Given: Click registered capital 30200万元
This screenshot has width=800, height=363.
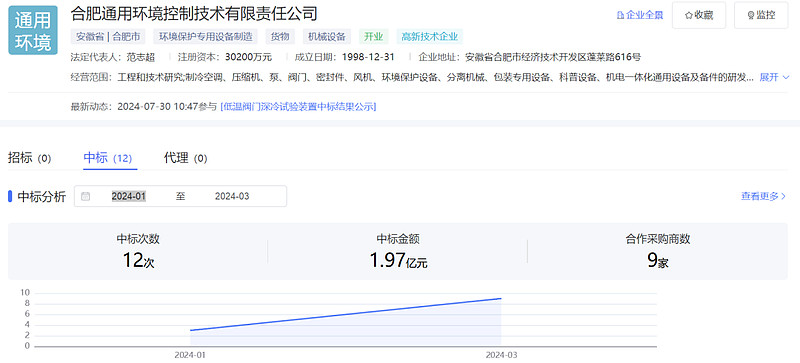Looking at the screenshot, I should coord(248,57).
